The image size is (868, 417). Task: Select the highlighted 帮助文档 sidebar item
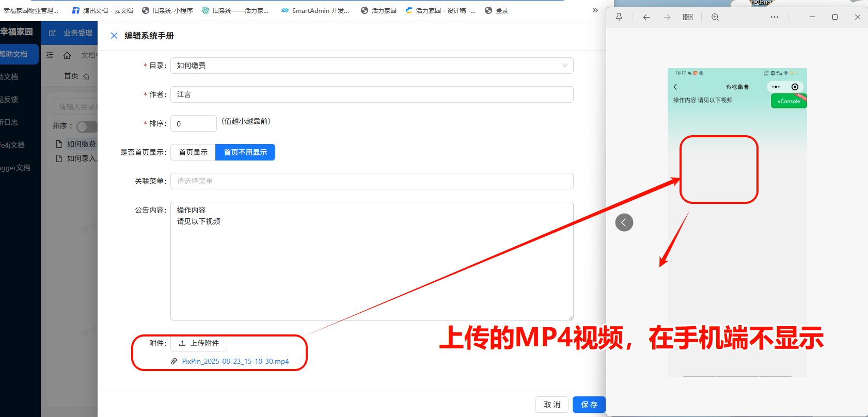point(19,54)
